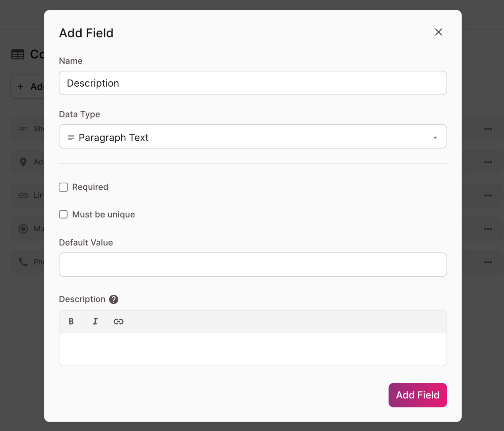Open the three-dots menu of last field row
504x431 pixels.
click(x=488, y=262)
